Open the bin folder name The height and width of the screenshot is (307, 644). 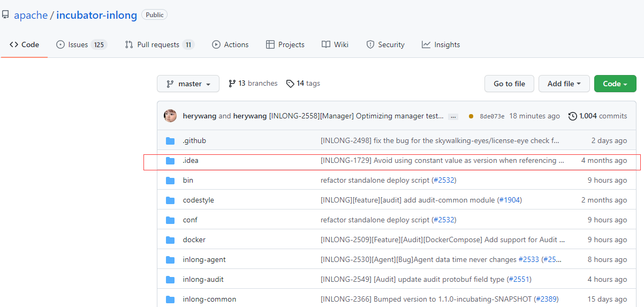point(188,181)
